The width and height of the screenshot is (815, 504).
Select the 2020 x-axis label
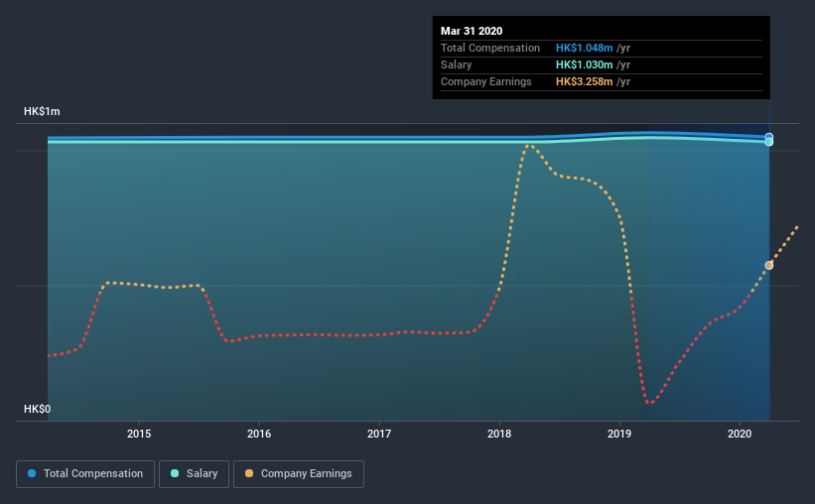point(740,434)
